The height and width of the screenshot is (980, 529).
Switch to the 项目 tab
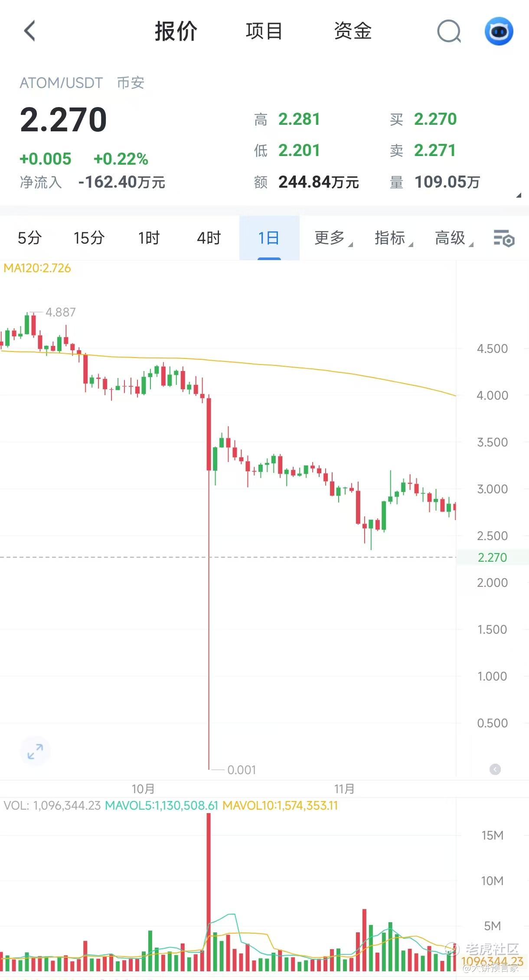click(264, 31)
